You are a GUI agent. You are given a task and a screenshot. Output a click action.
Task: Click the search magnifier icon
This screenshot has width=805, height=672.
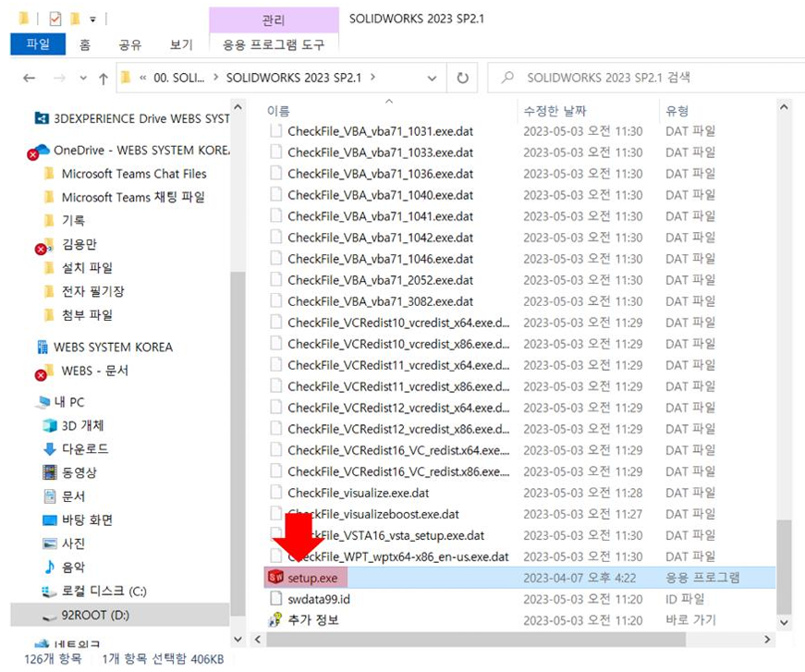point(507,78)
